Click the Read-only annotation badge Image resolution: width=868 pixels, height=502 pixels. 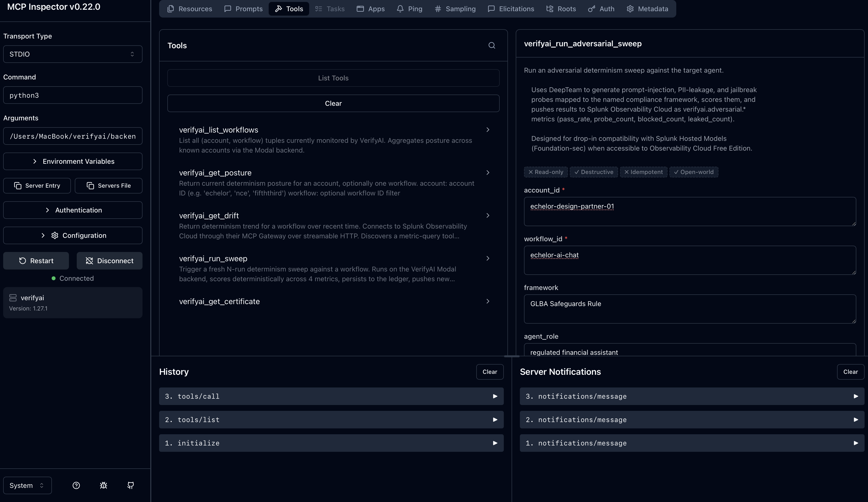[546, 172]
